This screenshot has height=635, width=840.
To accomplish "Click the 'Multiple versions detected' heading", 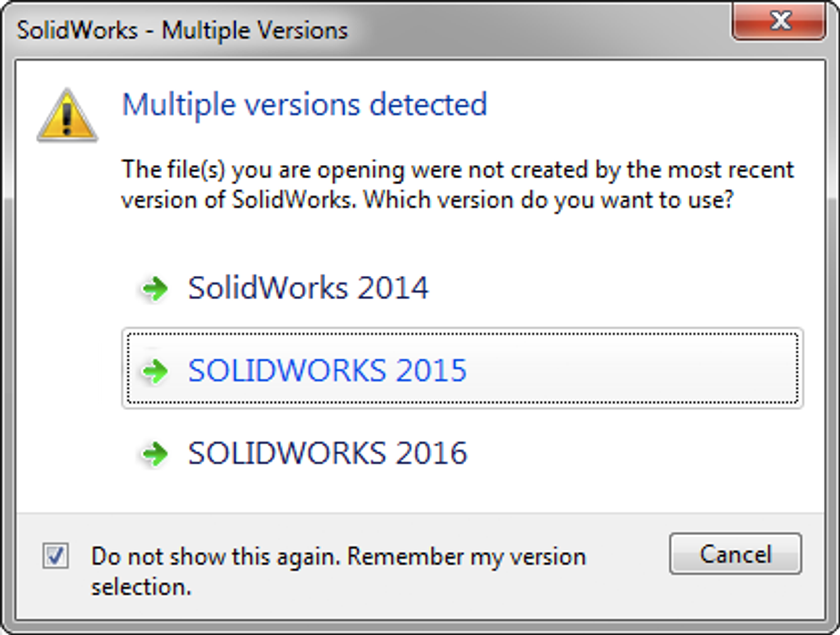I will pyautogui.click(x=304, y=104).
